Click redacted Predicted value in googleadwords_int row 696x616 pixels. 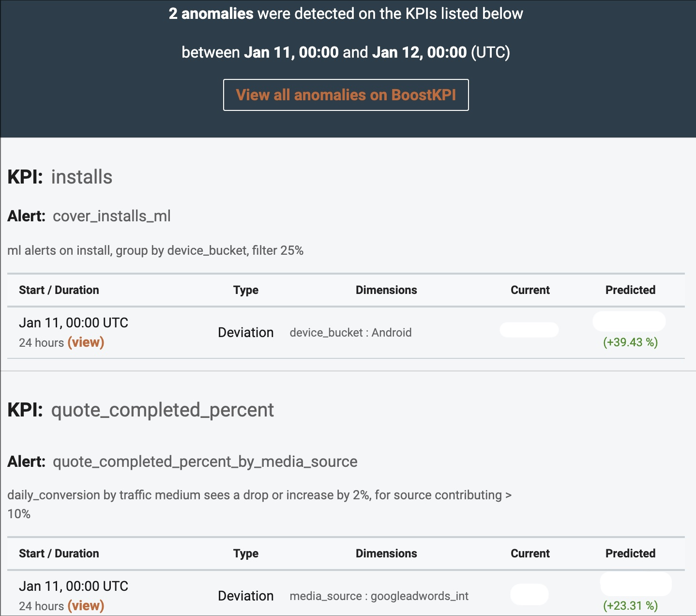pos(636,584)
